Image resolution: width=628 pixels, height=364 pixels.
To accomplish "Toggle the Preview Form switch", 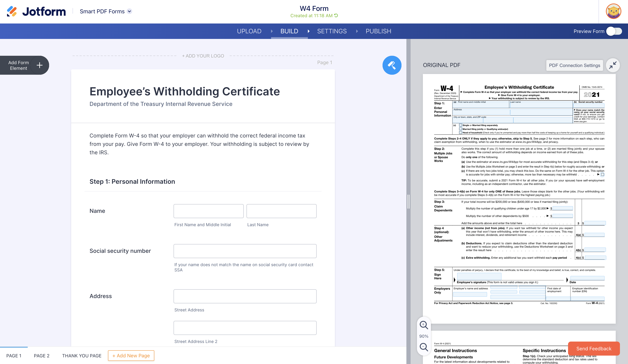I will pyautogui.click(x=614, y=31).
